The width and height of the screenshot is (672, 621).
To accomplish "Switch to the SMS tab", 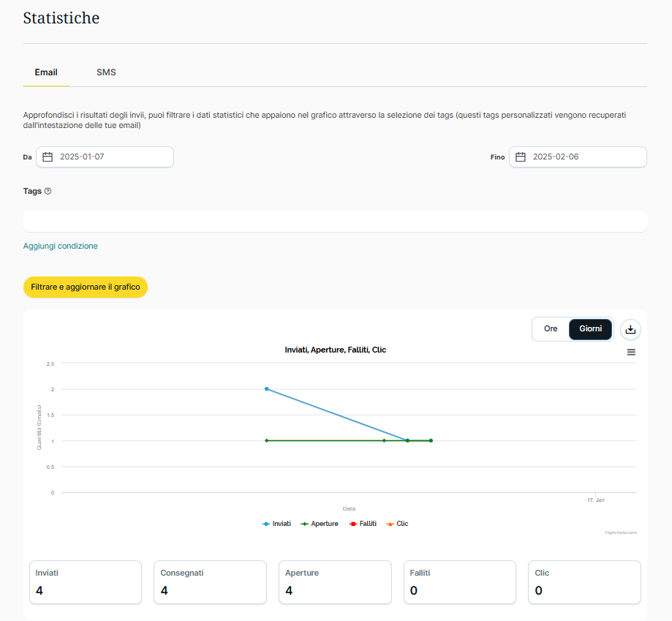I will (106, 72).
